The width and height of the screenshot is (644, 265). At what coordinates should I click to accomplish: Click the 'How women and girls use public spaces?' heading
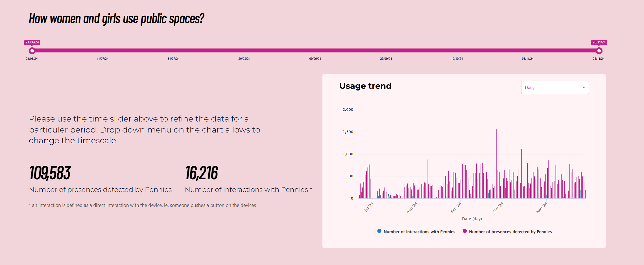116,19
